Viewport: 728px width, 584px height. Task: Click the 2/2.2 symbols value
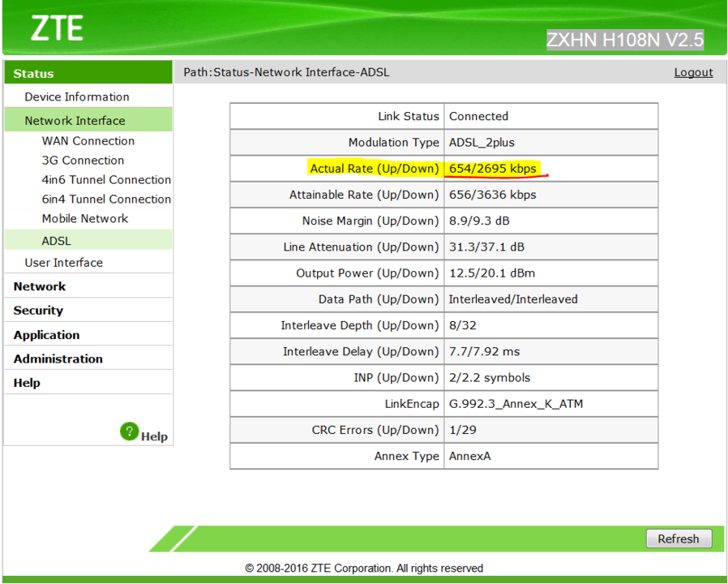pyautogui.click(x=490, y=378)
